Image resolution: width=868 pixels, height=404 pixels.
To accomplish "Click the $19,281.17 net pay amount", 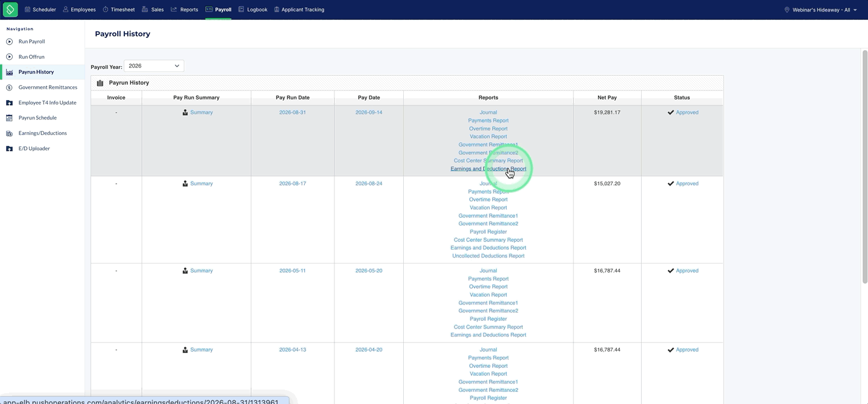I will (607, 113).
